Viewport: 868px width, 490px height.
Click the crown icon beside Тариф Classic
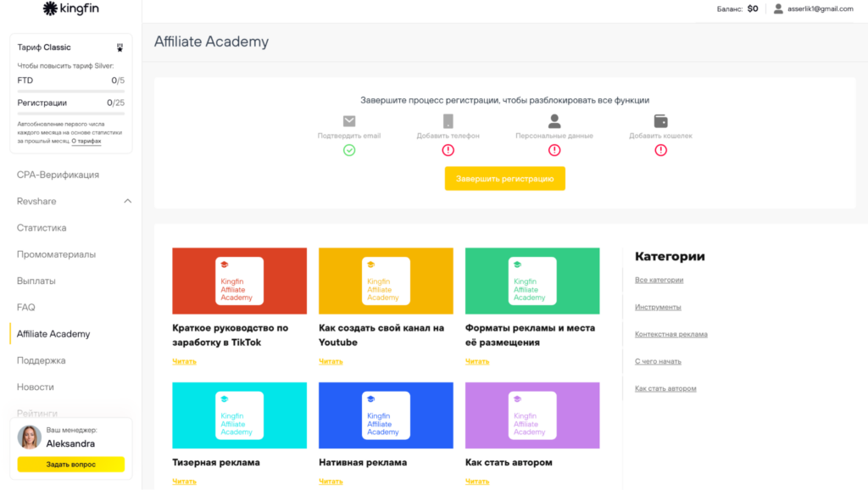click(120, 47)
